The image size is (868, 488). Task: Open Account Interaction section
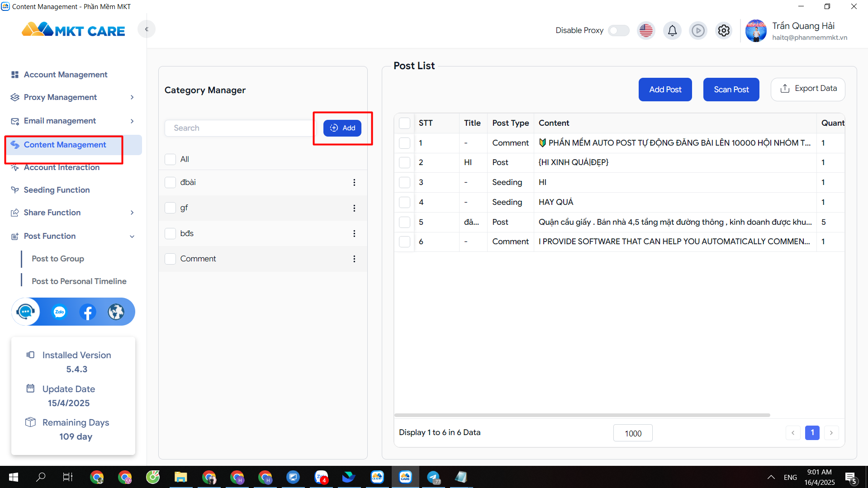(62, 167)
